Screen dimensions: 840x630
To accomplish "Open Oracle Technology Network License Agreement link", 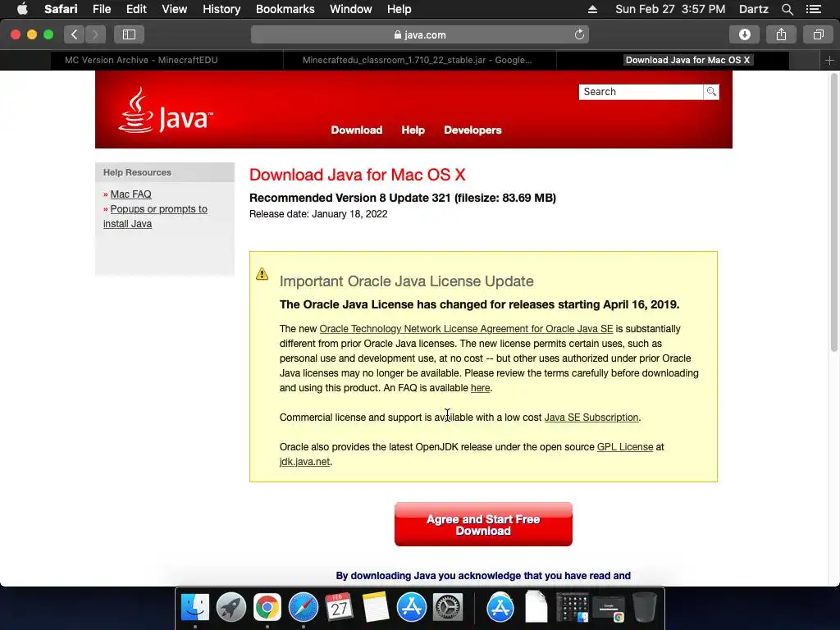I will point(466,329).
